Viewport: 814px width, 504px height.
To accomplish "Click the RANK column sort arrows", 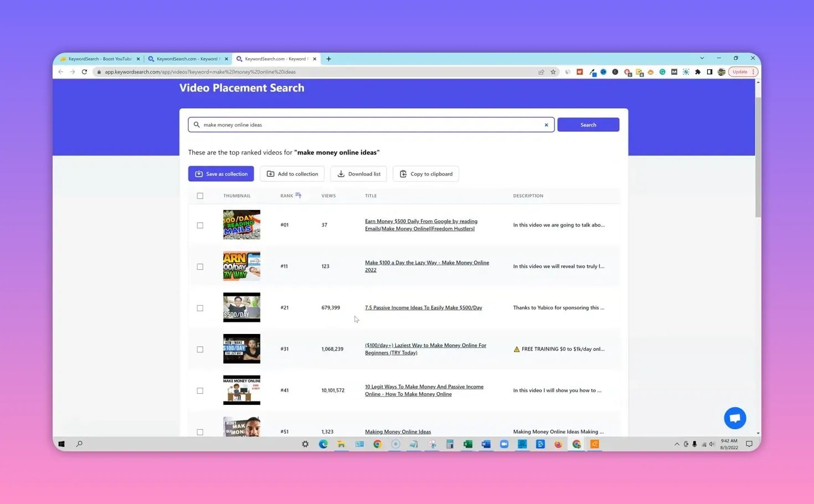I will (x=298, y=195).
